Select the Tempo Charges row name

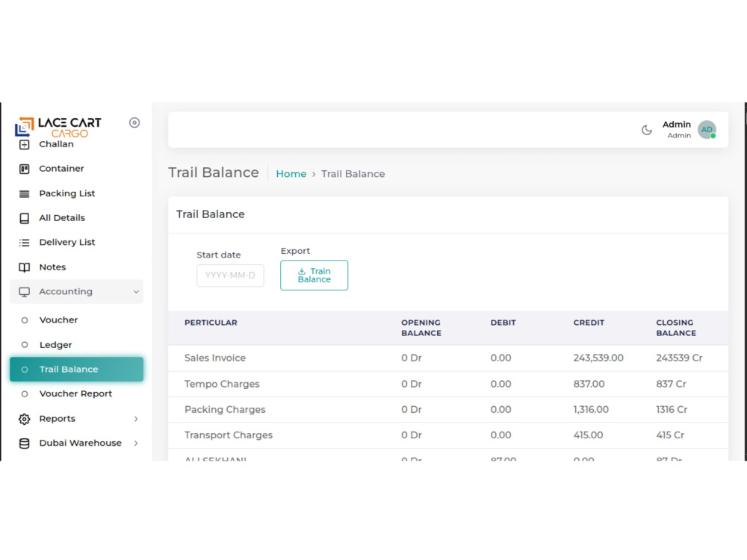click(222, 385)
